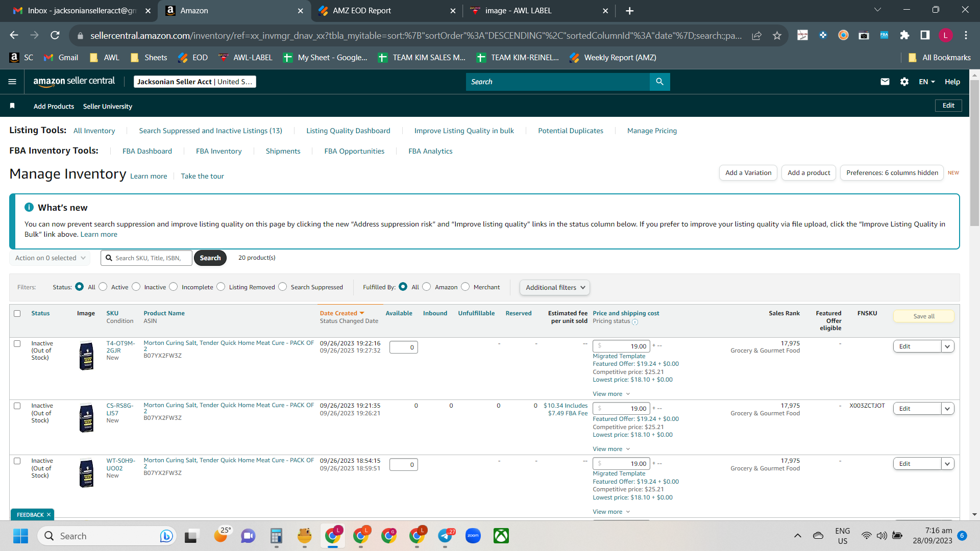Expand View more for WT-S0H9-UO02 pricing

[x=611, y=512]
